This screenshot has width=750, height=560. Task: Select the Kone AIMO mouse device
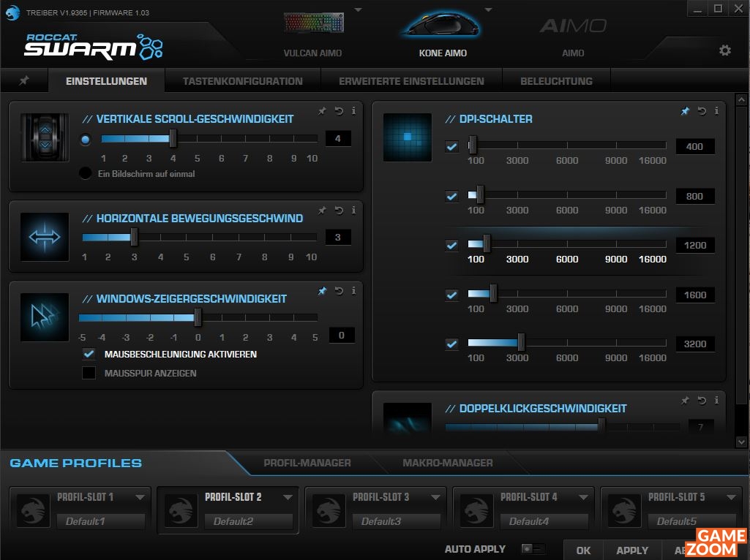tap(443, 34)
